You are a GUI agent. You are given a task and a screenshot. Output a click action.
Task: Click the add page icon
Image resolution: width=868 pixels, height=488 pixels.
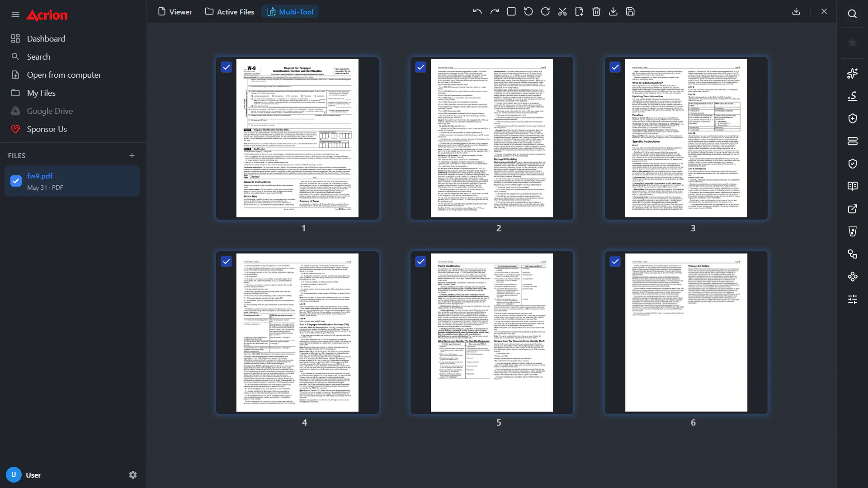[x=579, y=12]
